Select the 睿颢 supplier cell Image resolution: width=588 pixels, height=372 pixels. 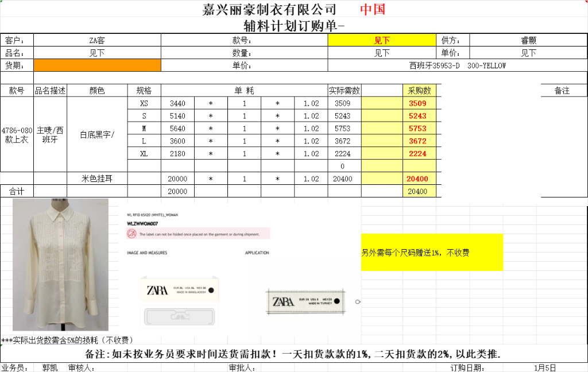pos(528,40)
